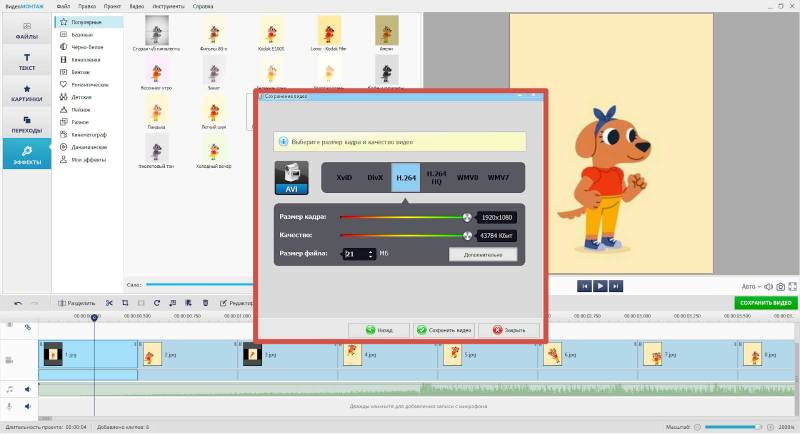Select the Холодный вечер effect thumbnail
This screenshot has width=800, height=434.
(x=214, y=148)
